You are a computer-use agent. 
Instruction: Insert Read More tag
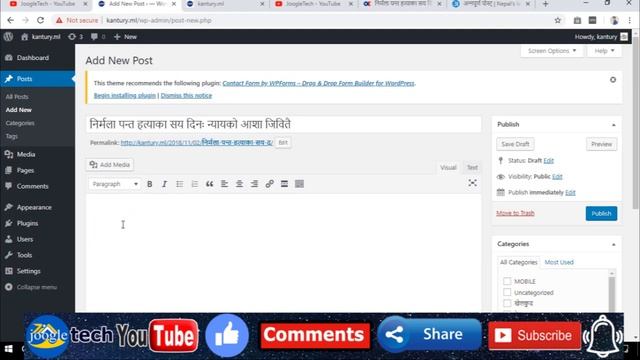coord(284,184)
